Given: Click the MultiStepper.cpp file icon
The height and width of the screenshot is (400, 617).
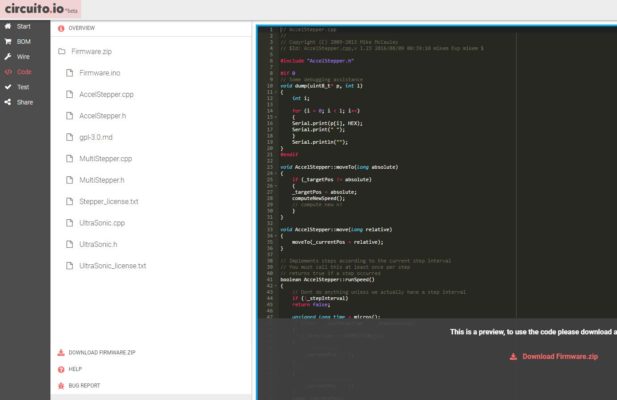Looking at the screenshot, I should (69, 159).
